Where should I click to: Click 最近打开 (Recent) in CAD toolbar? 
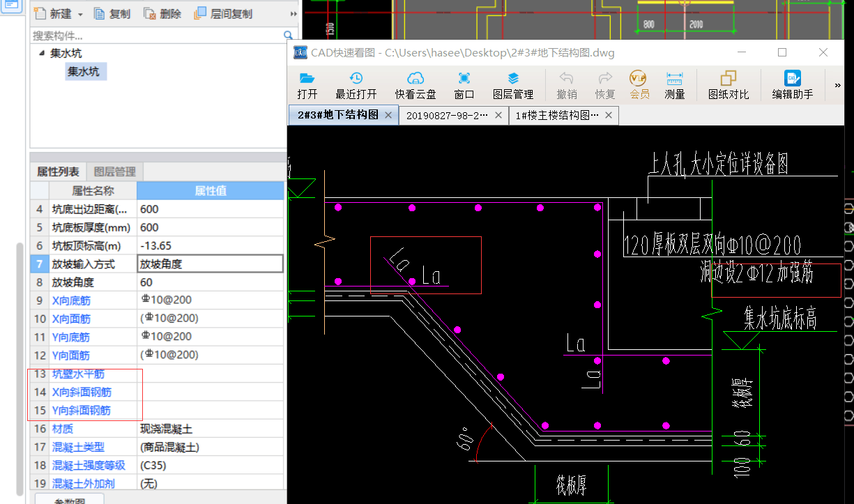[x=356, y=85]
